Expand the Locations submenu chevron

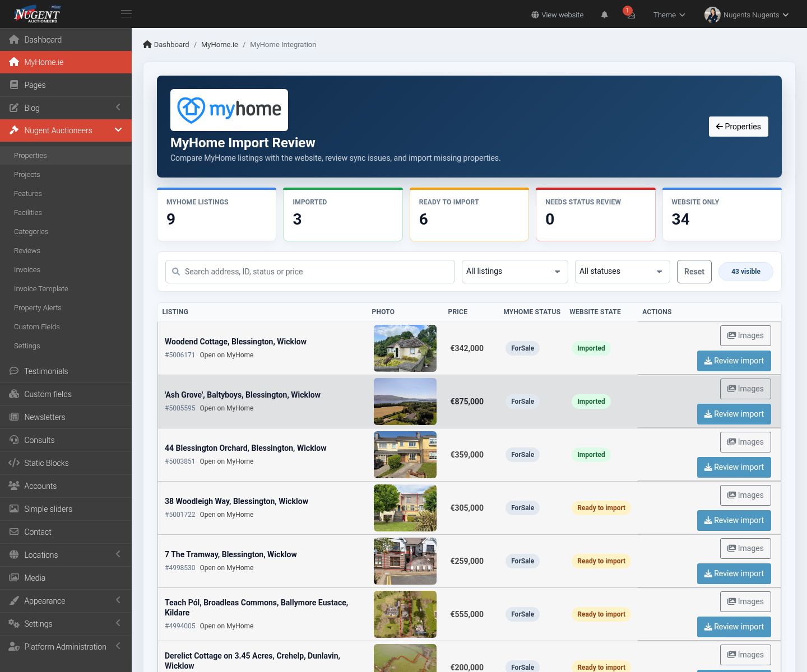pos(118,554)
